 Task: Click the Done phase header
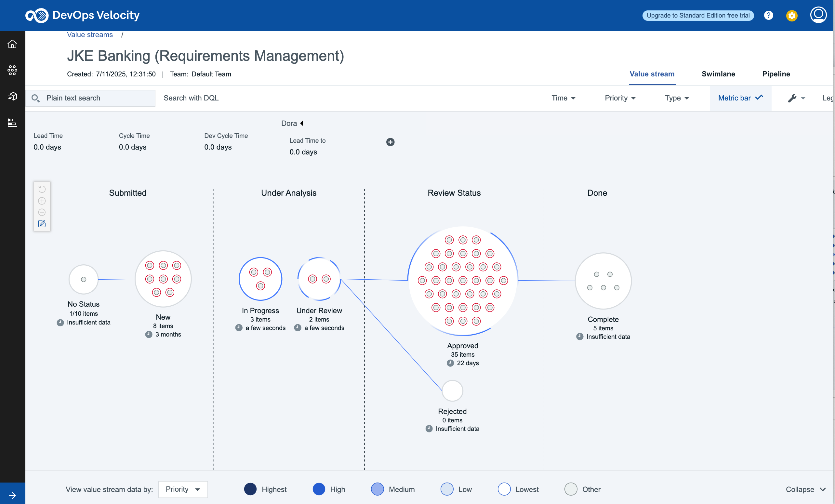[597, 193]
